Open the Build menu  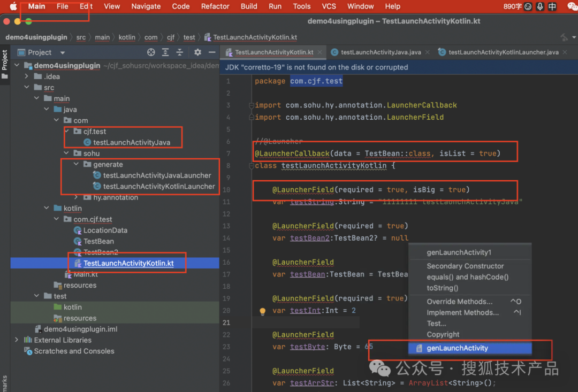point(249,6)
